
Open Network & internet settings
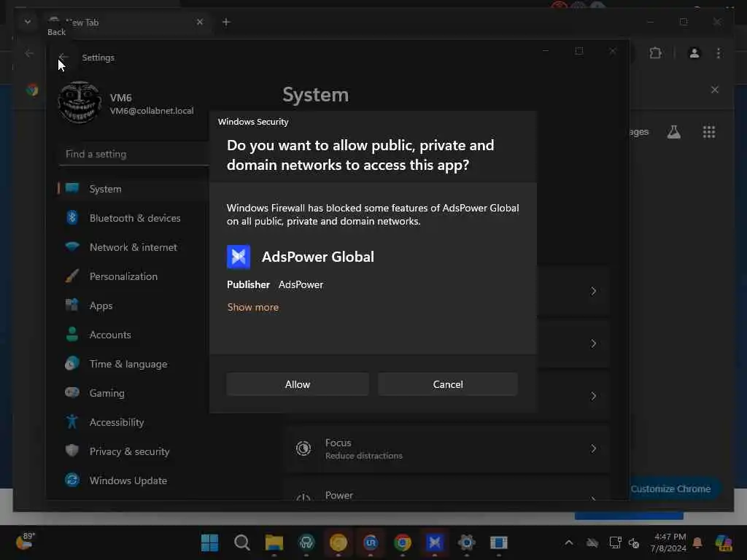coord(133,247)
